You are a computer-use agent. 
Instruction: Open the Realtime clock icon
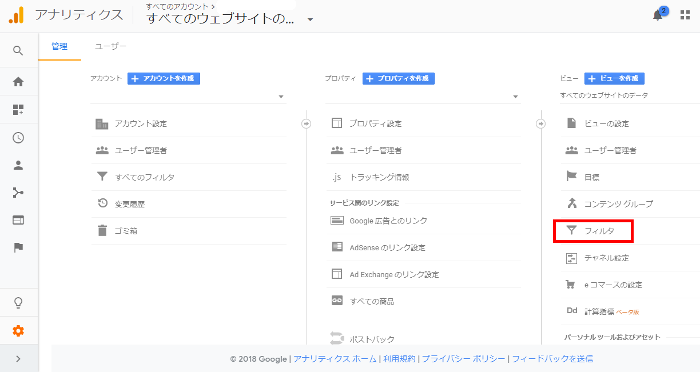pyautogui.click(x=18, y=138)
